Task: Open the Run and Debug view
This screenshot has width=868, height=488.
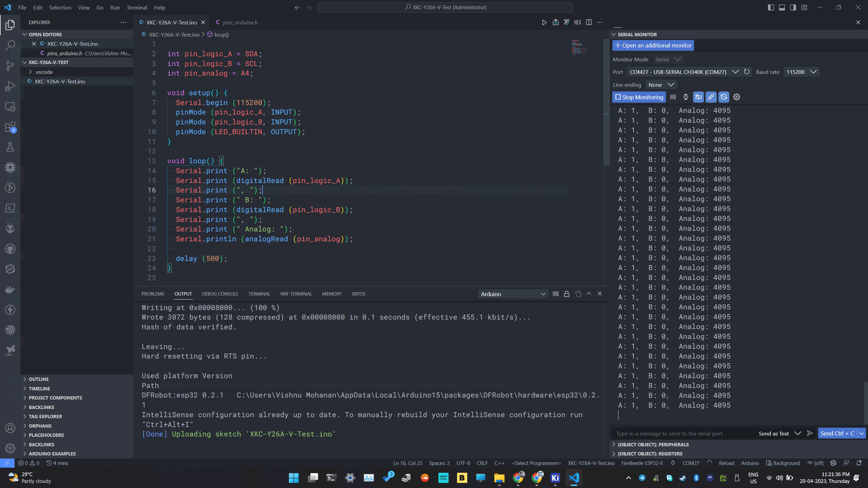Action: point(10,86)
